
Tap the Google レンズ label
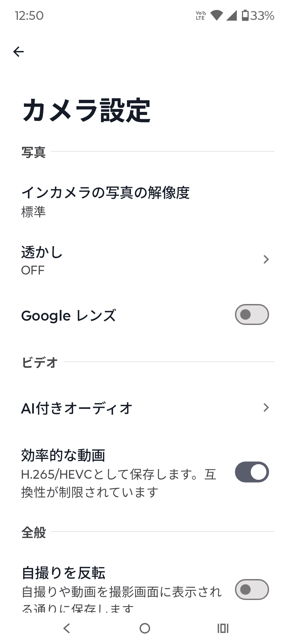pos(68,315)
